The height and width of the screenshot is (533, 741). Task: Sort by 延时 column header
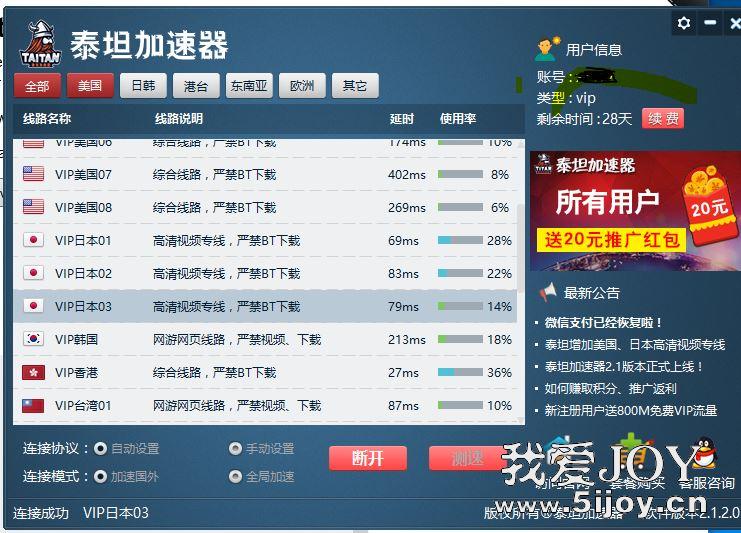(402, 119)
